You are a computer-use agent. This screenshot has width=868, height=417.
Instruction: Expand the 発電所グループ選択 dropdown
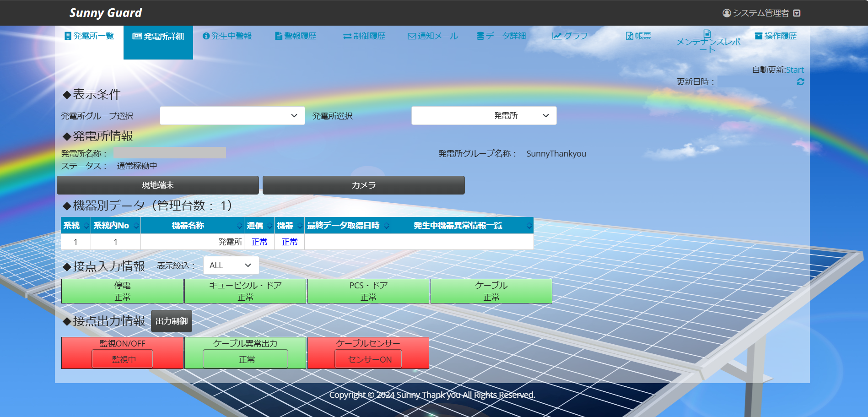click(x=232, y=116)
